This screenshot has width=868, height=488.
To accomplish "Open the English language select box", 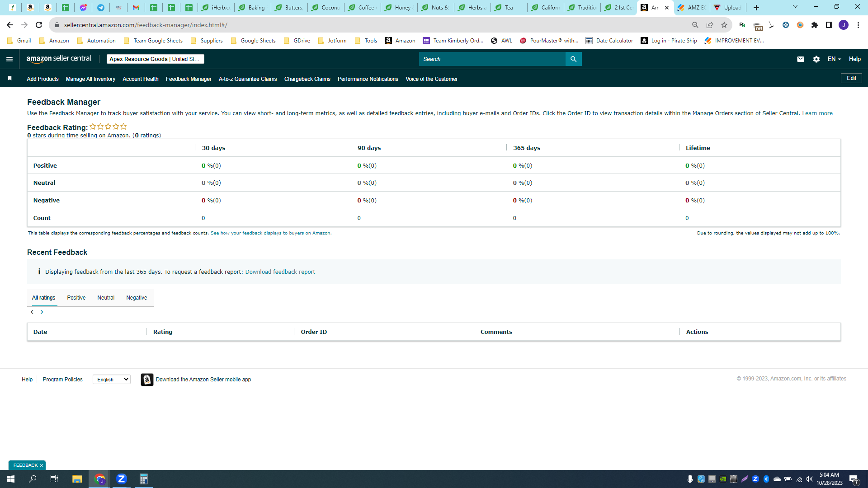I will [112, 380].
